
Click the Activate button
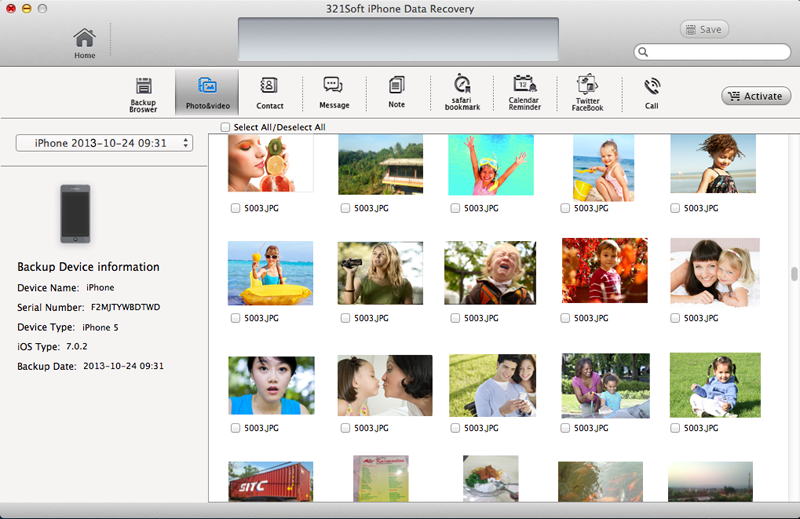pos(756,96)
